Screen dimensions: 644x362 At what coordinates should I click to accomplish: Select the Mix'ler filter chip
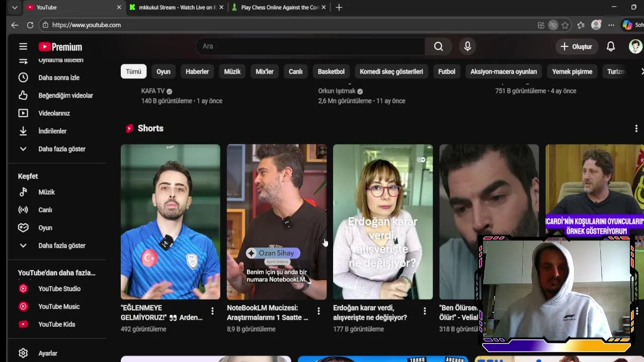click(x=265, y=71)
